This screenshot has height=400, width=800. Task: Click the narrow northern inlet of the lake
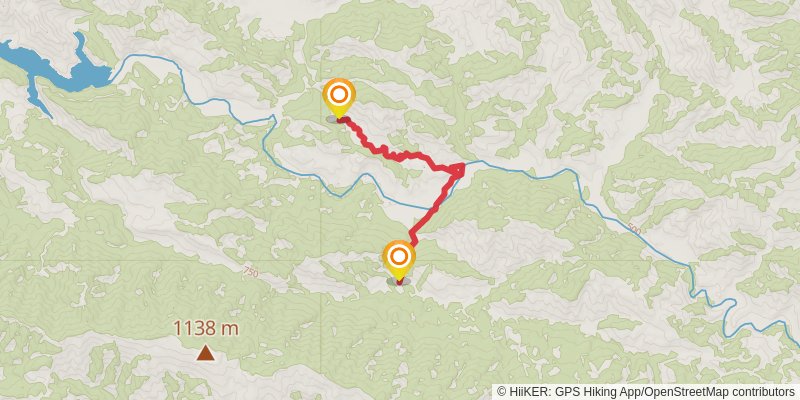(x=80, y=46)
